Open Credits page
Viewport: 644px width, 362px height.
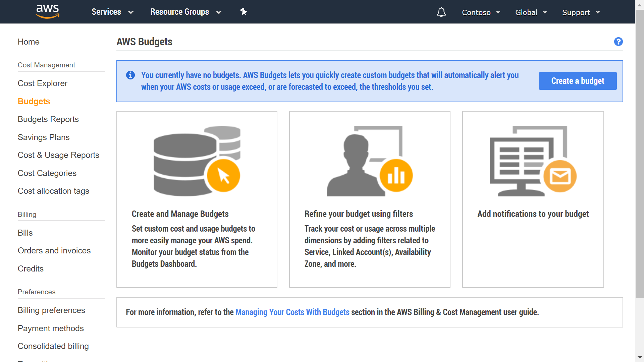tap(31, 269)
